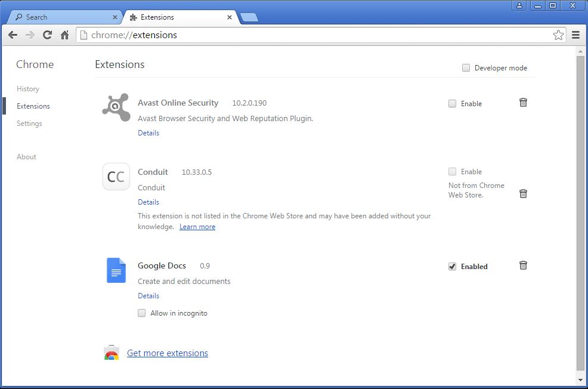This screenshot has width=588, height=389.
Task: Bookmark this page with the star icon
Action: pyautogui.click(x=558, y=35)
